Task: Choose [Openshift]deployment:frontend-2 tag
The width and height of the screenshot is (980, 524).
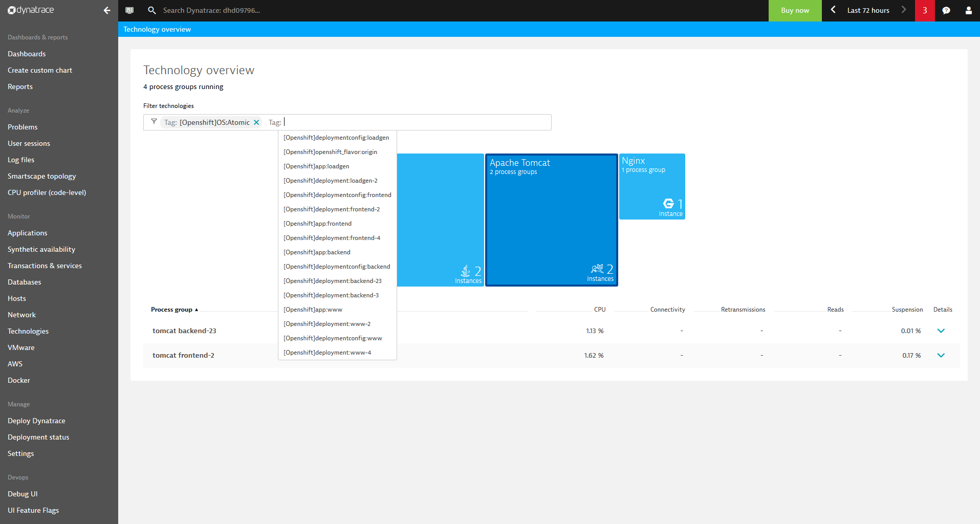Action: (x=337, y=209)
